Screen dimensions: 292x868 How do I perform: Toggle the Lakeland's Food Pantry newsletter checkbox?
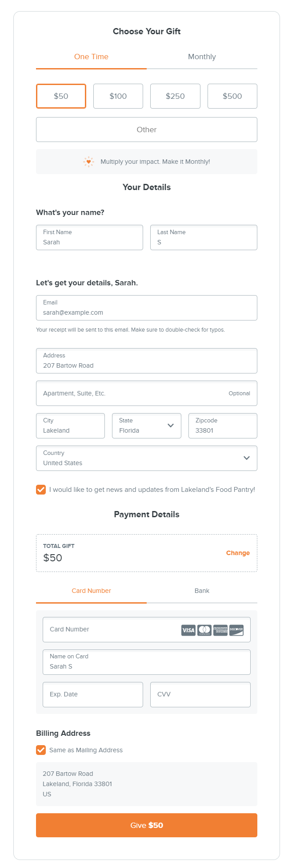(41, 490)
